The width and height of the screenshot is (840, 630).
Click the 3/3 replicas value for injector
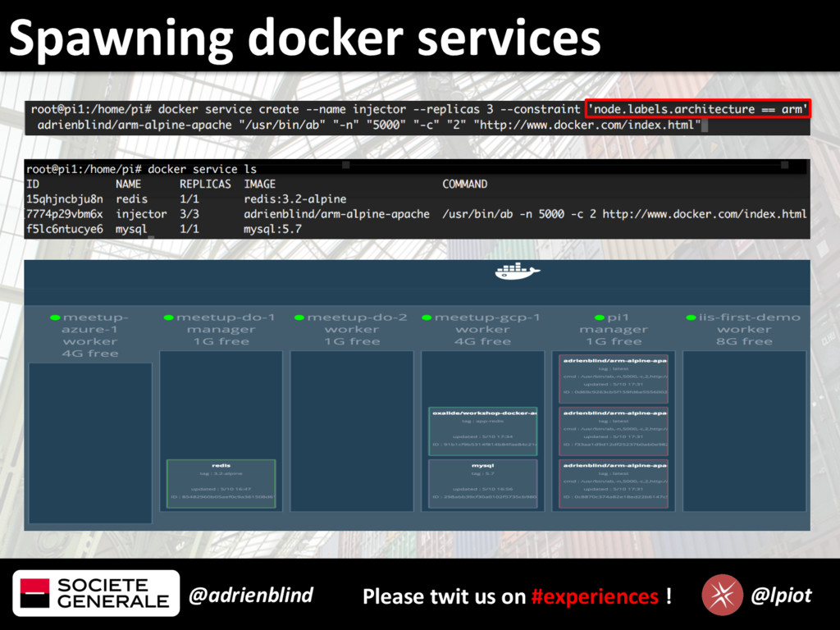pos(189,214)
